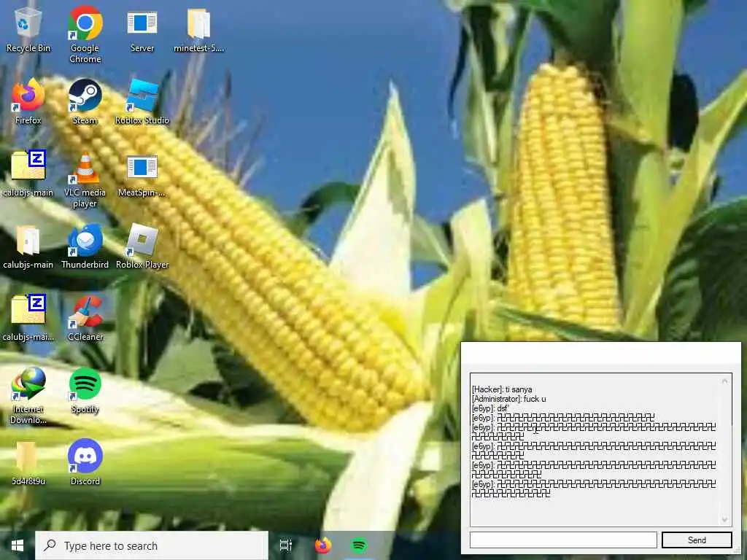Click the taskbar search box
This screenshot has height=560, width=747.
click(x=152, y=545)
